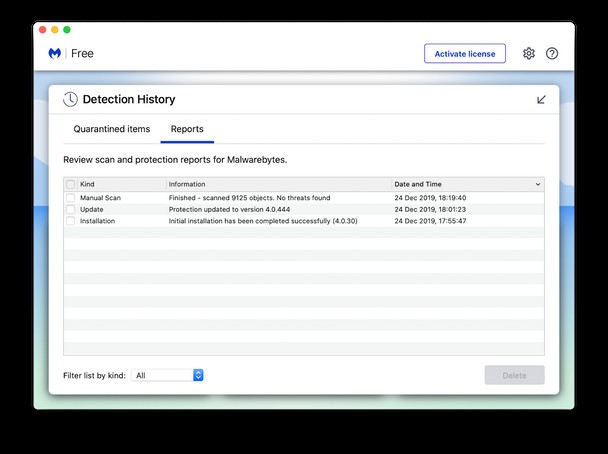This screenshot has height=454, width=608.
Task: Click the date '24 Dec 2019, 18:19:40'
Action: (x=430, y=198)
